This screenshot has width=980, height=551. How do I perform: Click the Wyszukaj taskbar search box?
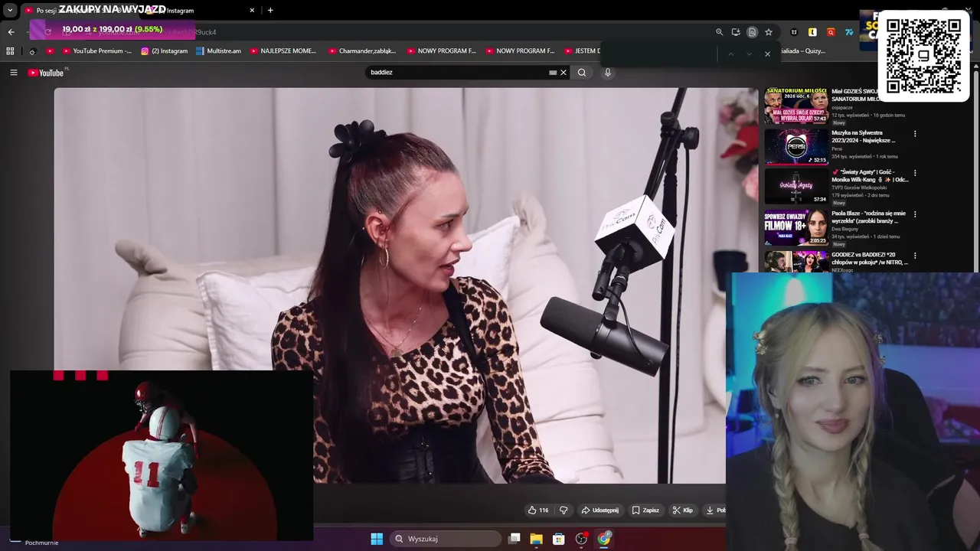(446, 539)
